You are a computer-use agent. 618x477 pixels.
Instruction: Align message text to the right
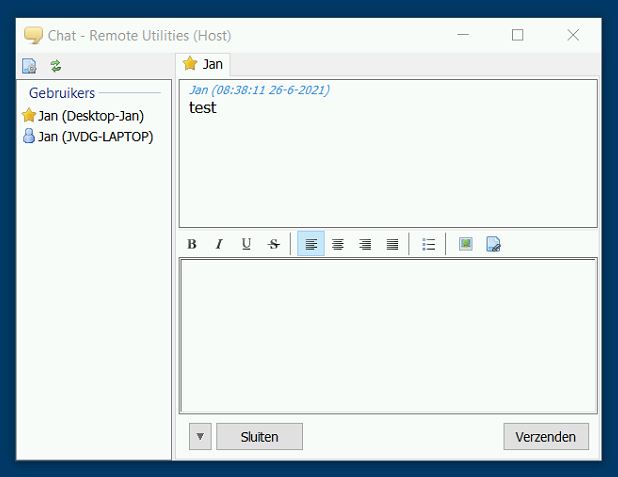365,244
